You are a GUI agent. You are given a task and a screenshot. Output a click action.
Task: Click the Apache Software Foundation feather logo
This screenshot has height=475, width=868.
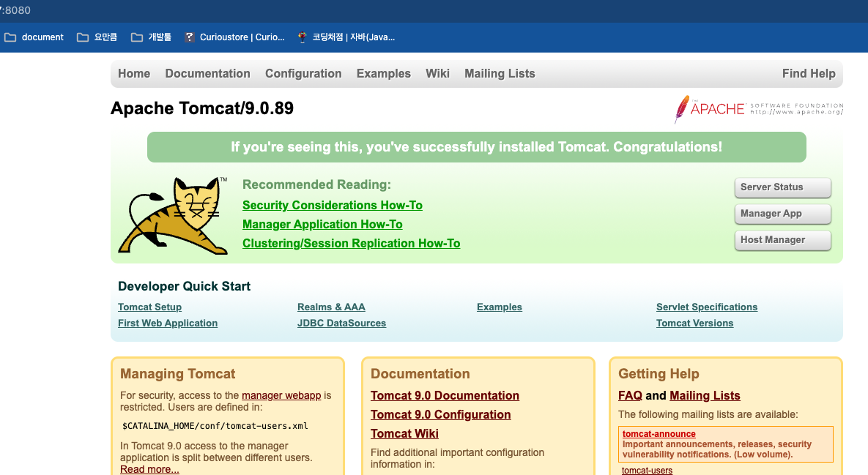click(x=758, y=109)
